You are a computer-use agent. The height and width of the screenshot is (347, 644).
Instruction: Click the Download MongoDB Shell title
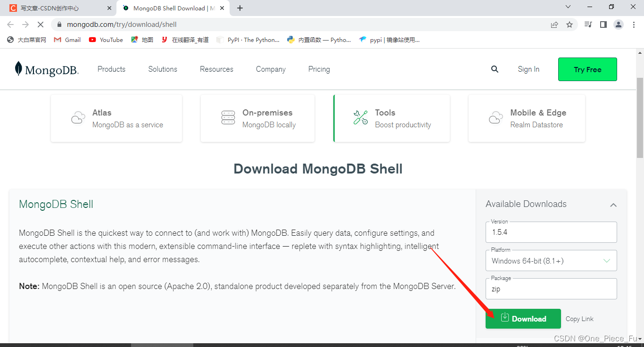318,169
